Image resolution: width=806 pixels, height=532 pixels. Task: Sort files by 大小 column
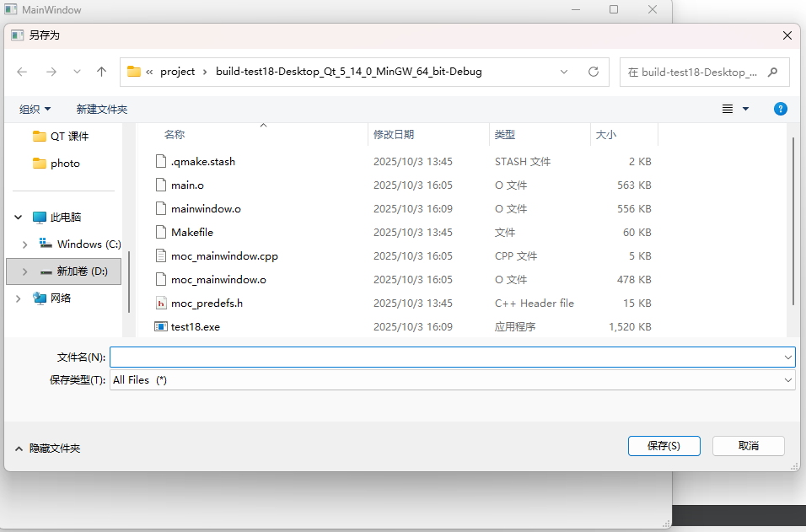coord(605,135)
